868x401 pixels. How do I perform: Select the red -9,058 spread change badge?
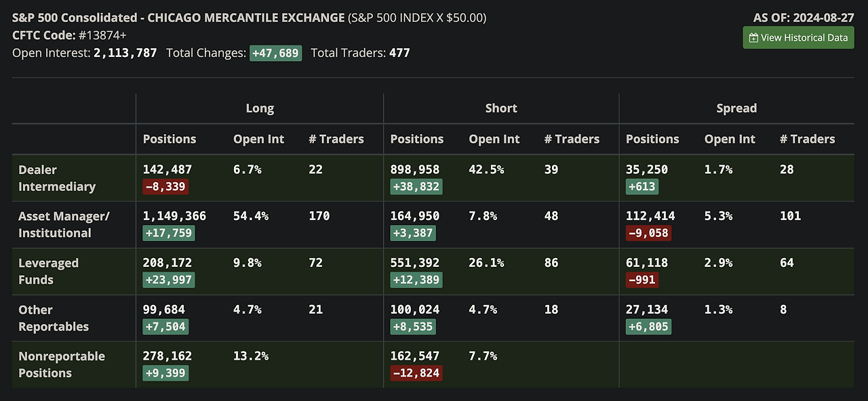click(x=648, y=233)
